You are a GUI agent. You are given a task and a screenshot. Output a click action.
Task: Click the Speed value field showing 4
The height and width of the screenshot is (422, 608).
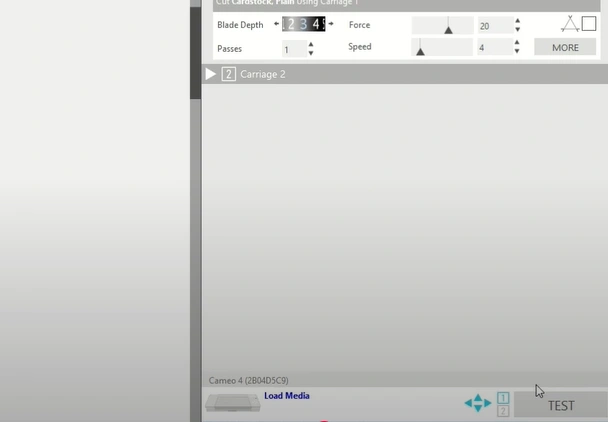[496, 47]
